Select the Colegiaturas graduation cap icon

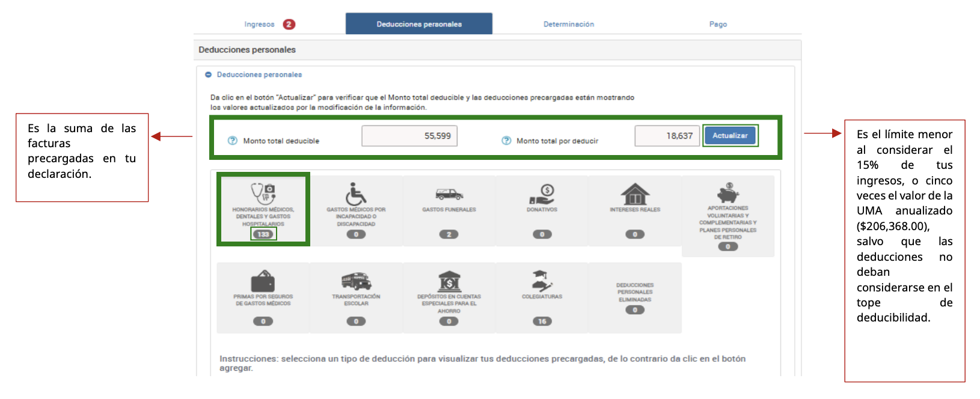point(542,281)
